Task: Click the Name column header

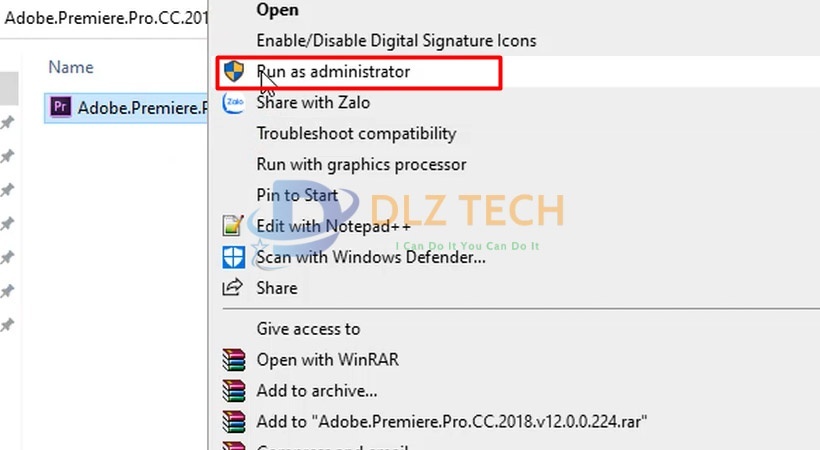Action: coord(71,67)
